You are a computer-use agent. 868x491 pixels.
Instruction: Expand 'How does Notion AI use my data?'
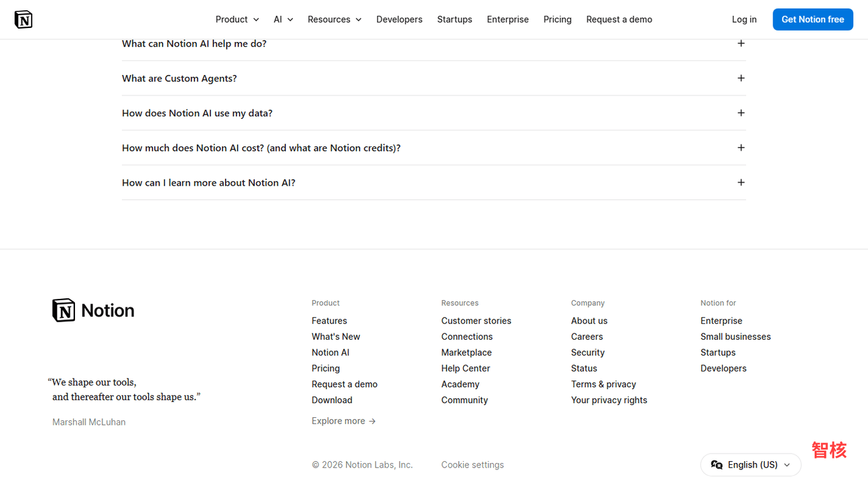coord(434,113)
